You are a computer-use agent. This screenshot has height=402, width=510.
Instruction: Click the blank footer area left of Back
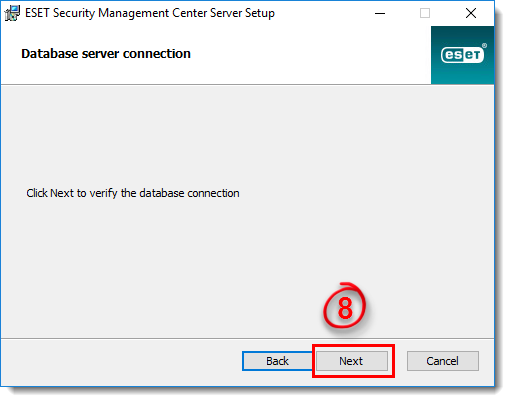(x=122, y=362)
